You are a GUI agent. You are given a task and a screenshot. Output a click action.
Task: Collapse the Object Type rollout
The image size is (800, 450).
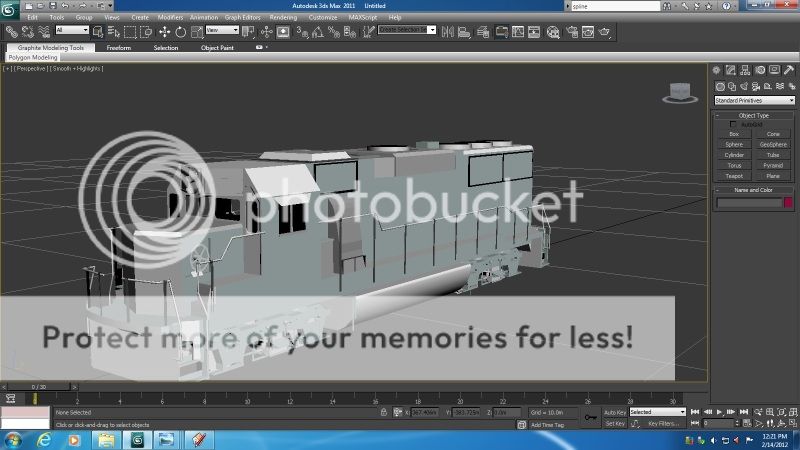[754, 115]
